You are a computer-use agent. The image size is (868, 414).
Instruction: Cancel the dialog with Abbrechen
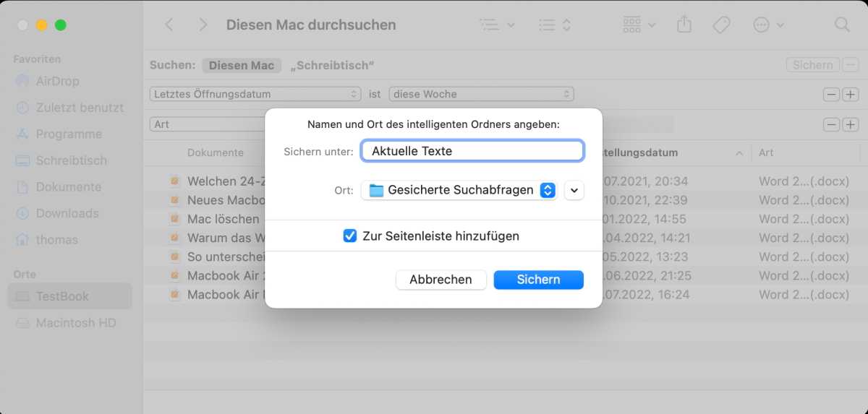tap(441, 280)
